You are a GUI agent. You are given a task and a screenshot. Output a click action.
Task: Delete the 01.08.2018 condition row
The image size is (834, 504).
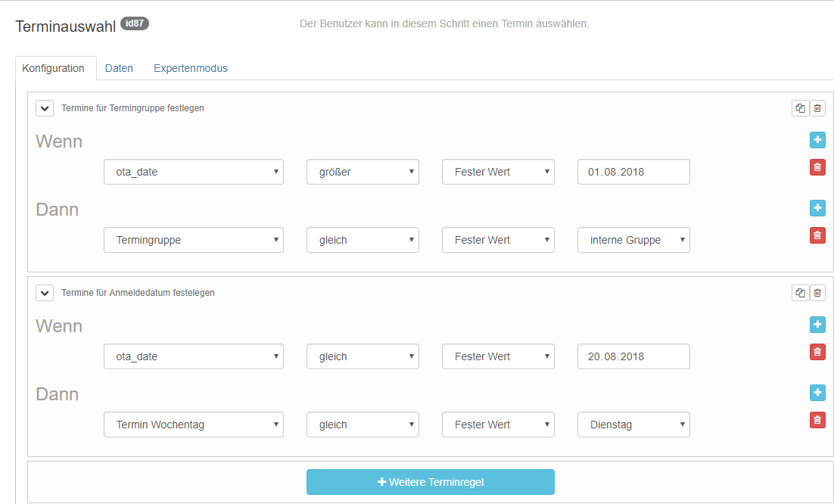pos(817,167)
